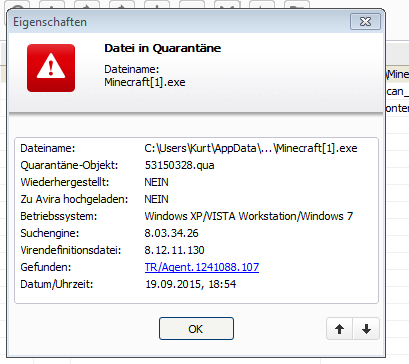The height and width of the screenshot is (364, 409).
Task: Click the operating system value Windows XP/VISTA Workstation
Action: pyautogui.click(x=249, y=216)
